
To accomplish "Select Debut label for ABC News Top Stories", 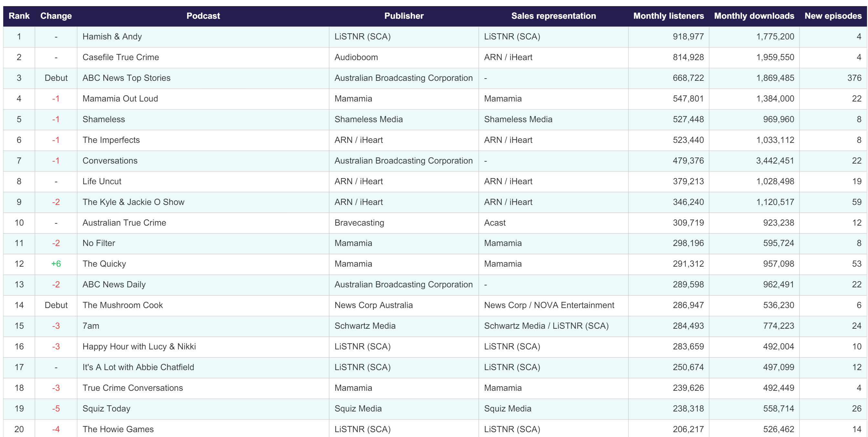I will pos(56,78).
